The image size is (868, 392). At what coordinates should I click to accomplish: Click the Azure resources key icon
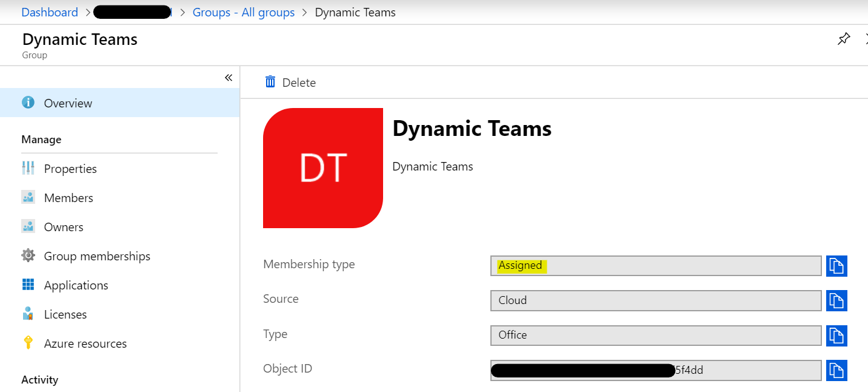click(28, 343)
